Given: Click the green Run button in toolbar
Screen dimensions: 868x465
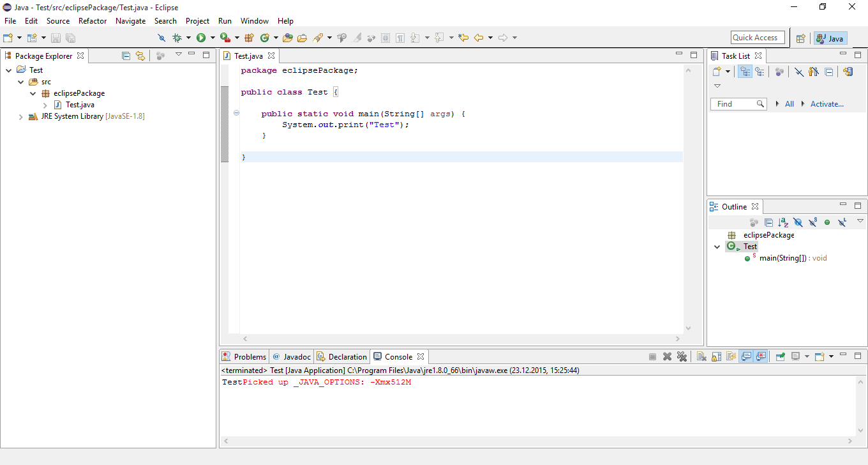Looking at the screenshot, I should click(x=201, y=38).
